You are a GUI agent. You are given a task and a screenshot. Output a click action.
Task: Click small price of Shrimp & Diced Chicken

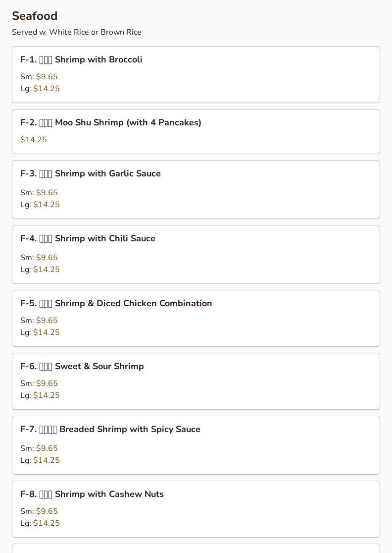47,320
